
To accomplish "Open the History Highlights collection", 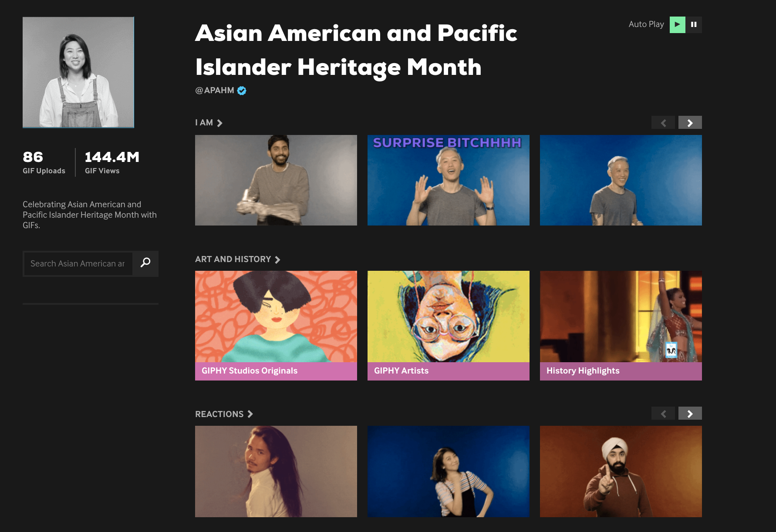I will (x=621, y=326).
